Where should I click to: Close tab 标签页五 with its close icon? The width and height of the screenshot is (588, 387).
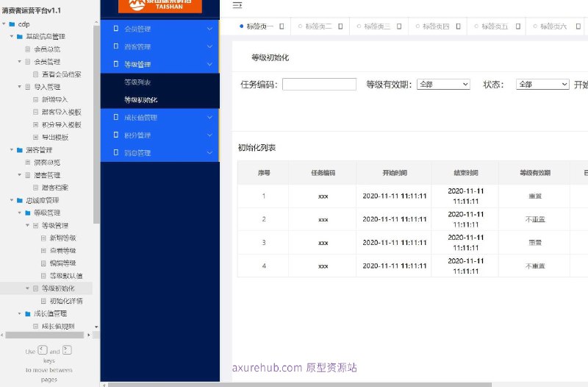tap(518, 26)
